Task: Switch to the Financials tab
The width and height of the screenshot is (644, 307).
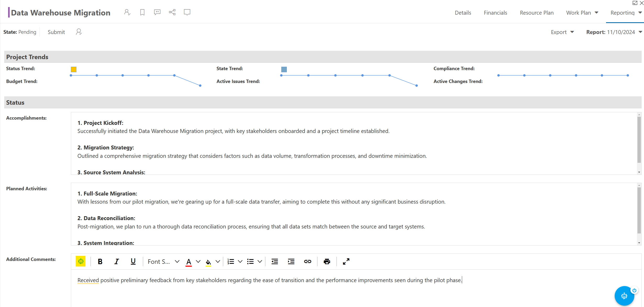Action: 495,13
